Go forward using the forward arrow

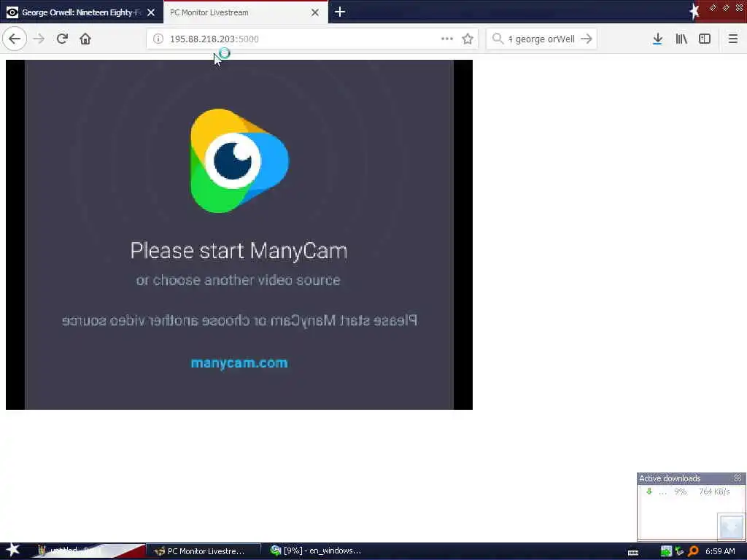(x=39, y=39)
